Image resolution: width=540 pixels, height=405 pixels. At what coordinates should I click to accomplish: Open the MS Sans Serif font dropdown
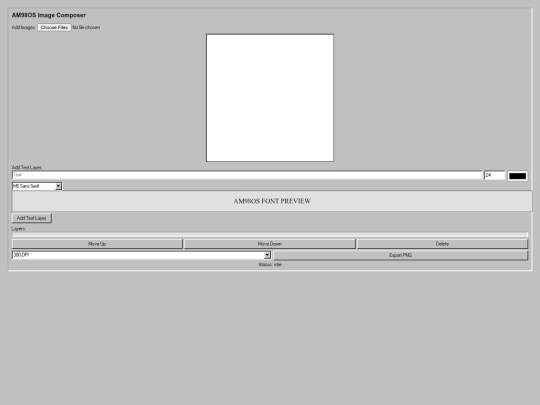pos(37,186)
